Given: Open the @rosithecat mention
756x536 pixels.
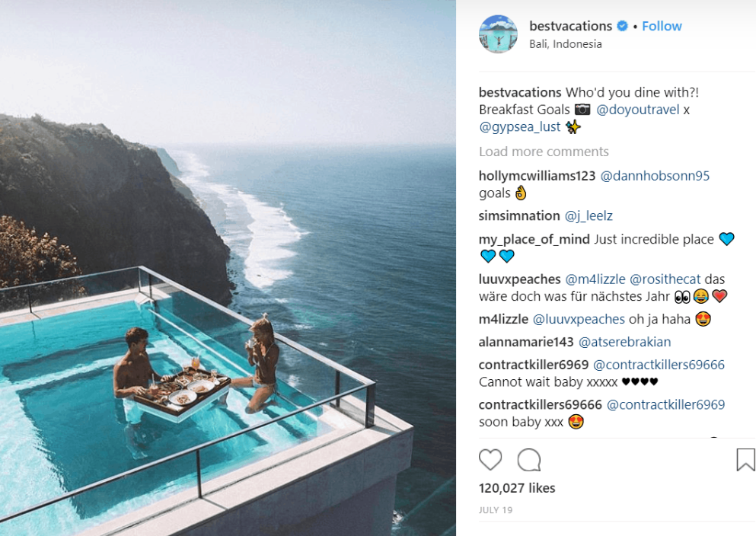Looking at the screenshot, I should (665, 279).
